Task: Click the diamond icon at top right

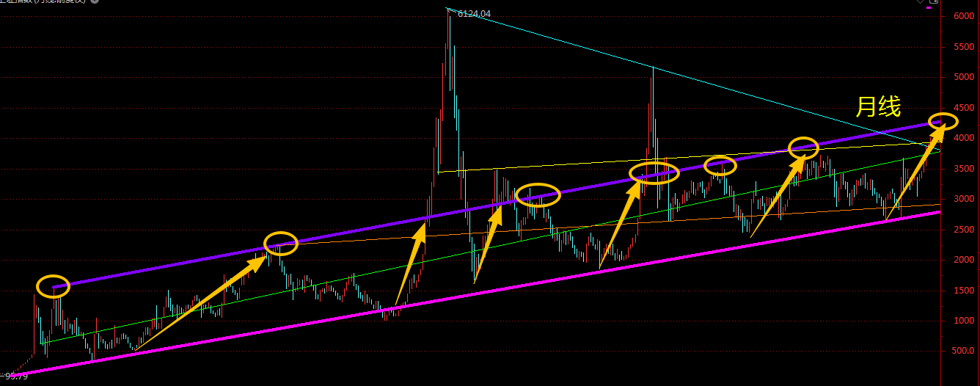Action: coord(921,2)
